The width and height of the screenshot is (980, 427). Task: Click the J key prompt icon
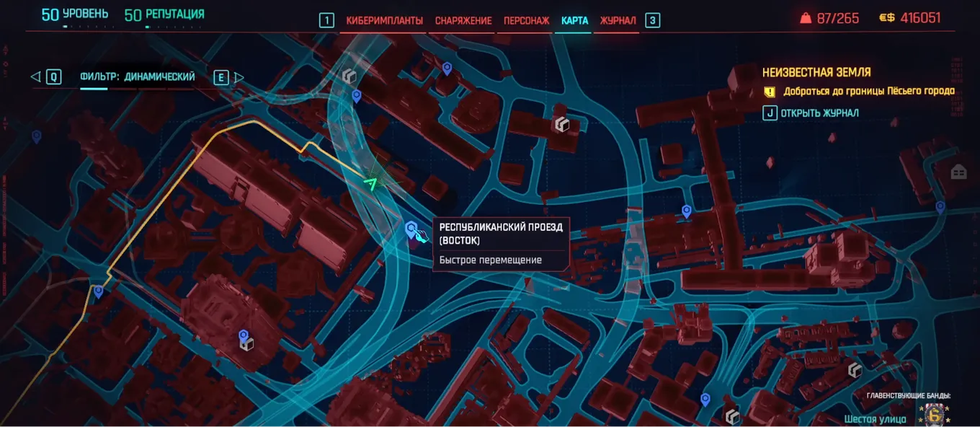[770, 113]
